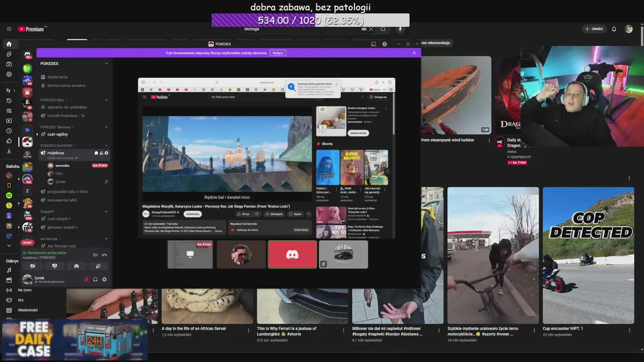644x362 pixels.
Task: Open rozjebusy voice channel chat icon
Action: point(96,153)
